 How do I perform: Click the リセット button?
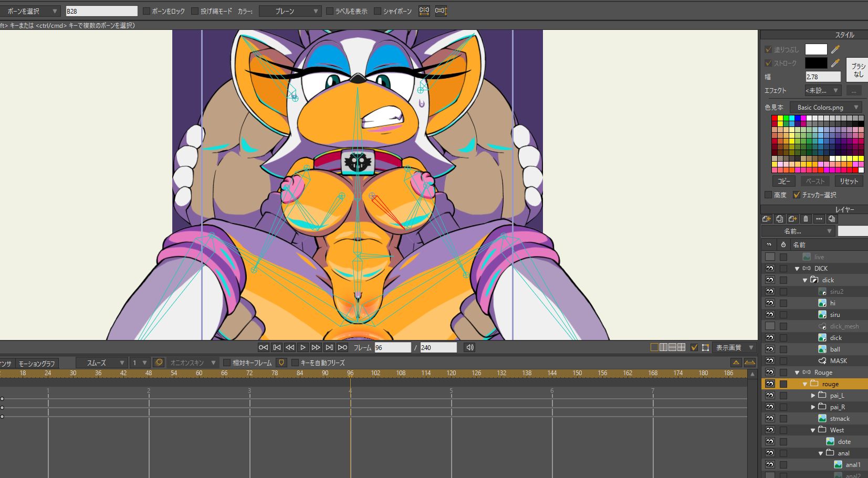(x=848, y=181)
